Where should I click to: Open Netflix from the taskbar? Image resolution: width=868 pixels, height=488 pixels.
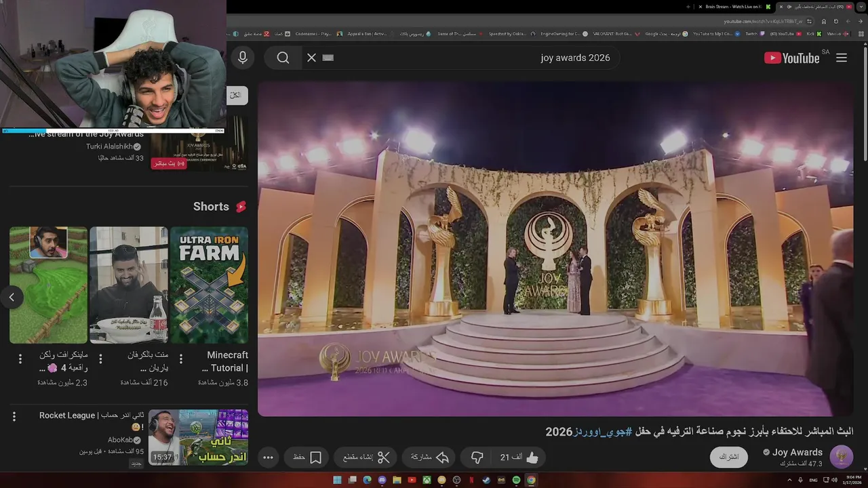[471, 480]
